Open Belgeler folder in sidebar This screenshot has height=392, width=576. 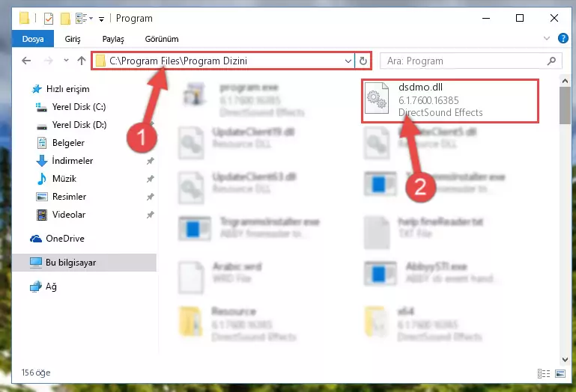coord(61,143)
